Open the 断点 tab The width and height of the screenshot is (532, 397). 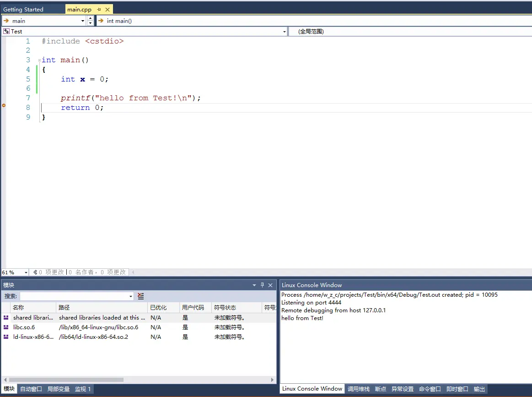pos(381,389)
